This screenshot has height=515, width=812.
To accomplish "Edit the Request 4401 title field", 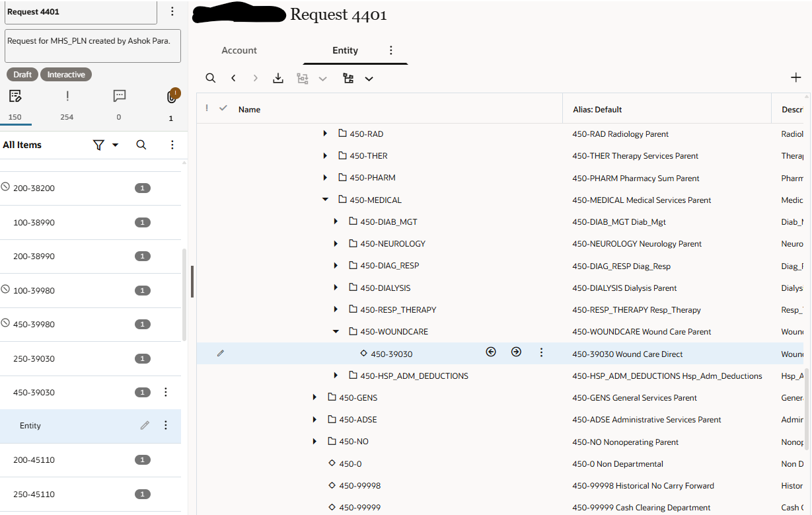I will point(81,12).
